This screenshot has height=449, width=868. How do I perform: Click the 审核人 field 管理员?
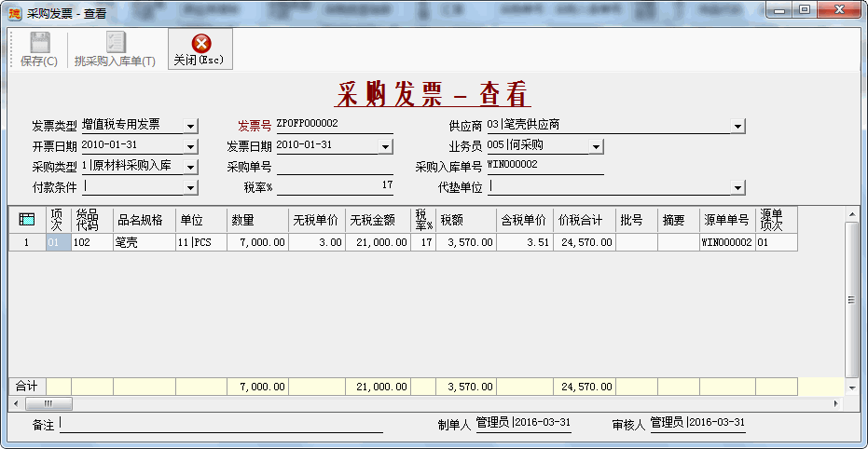pyautogui.click(x=697, y=423)
